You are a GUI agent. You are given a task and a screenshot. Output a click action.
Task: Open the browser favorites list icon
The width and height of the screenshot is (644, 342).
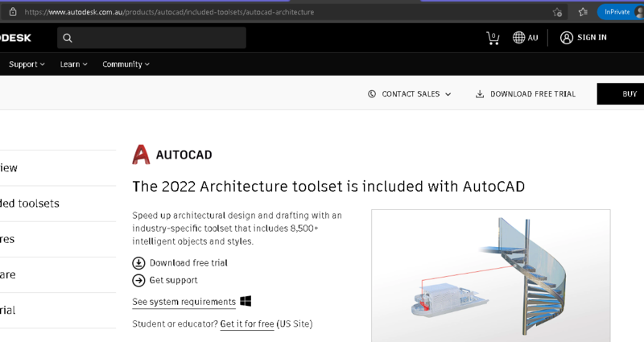[x=583, y=12]
